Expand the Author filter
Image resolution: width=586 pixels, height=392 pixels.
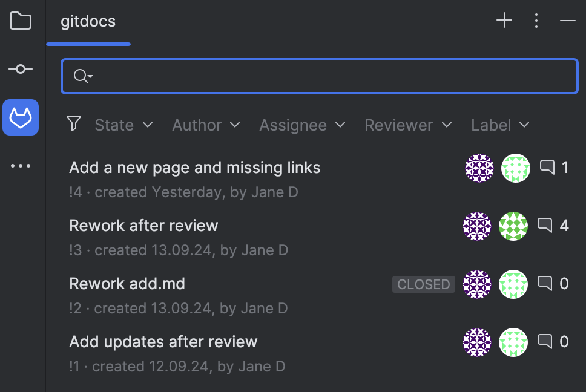click(206, 125)
